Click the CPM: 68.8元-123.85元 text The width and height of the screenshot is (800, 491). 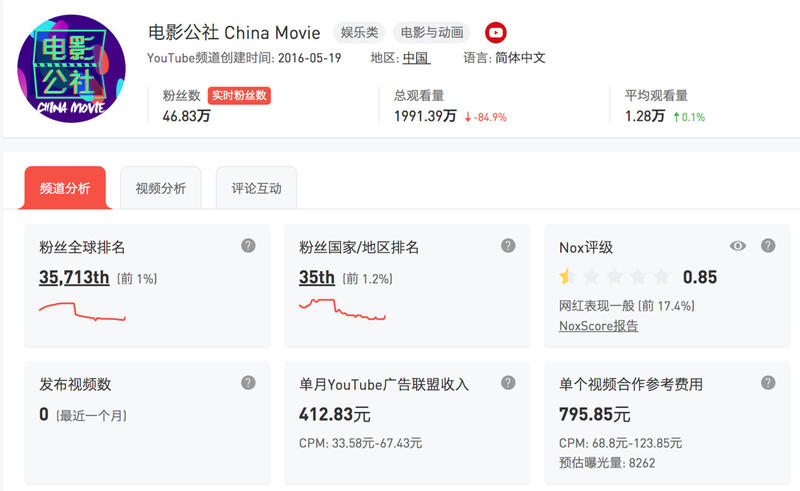(x=620, y=443)
